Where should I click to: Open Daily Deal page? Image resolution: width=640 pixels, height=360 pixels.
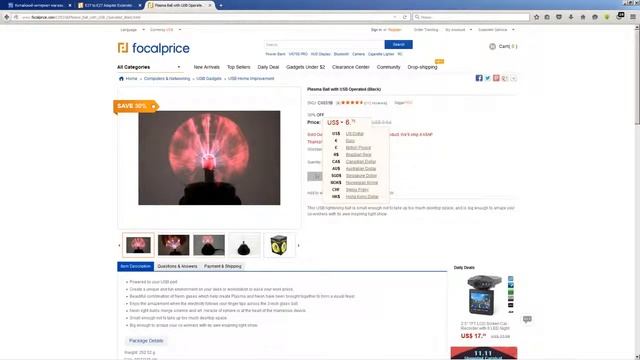pyautogui.click(x=268, y=67)
